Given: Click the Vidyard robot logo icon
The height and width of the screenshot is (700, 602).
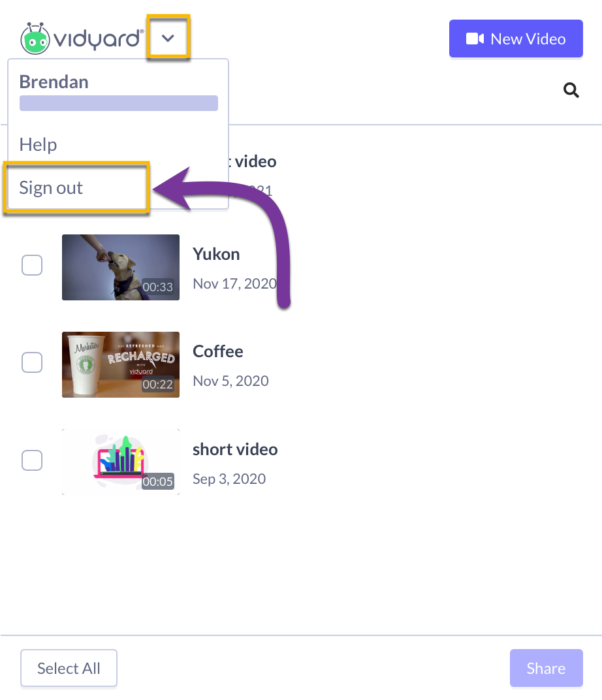Looking at the screenshot, I should (x=35, y=39).
